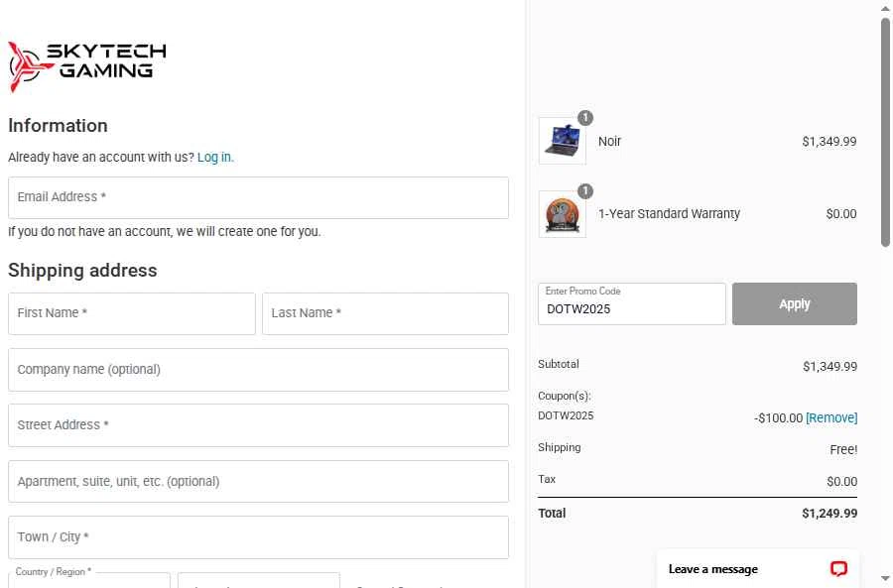
Task: Focus the Email Address field
Action: (x=258, y=197)
